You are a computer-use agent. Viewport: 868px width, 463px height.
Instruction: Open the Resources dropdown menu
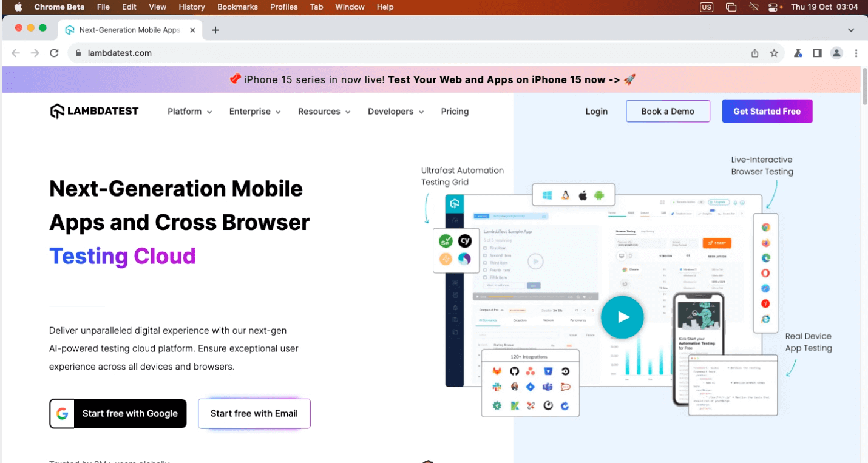(x=324, y=112)
